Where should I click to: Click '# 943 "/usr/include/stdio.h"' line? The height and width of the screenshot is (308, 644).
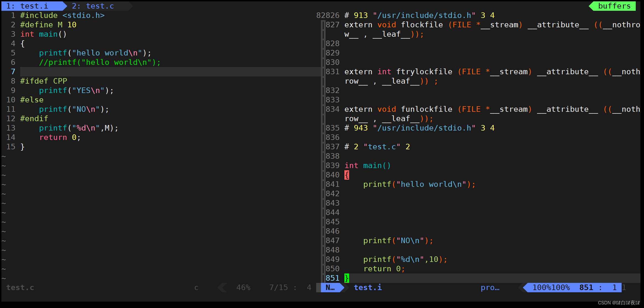420,128
